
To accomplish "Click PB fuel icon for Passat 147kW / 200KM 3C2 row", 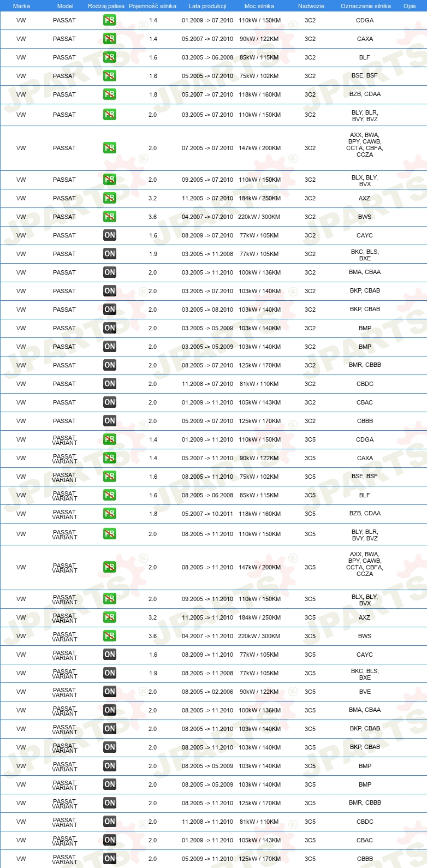I will 110,148.
